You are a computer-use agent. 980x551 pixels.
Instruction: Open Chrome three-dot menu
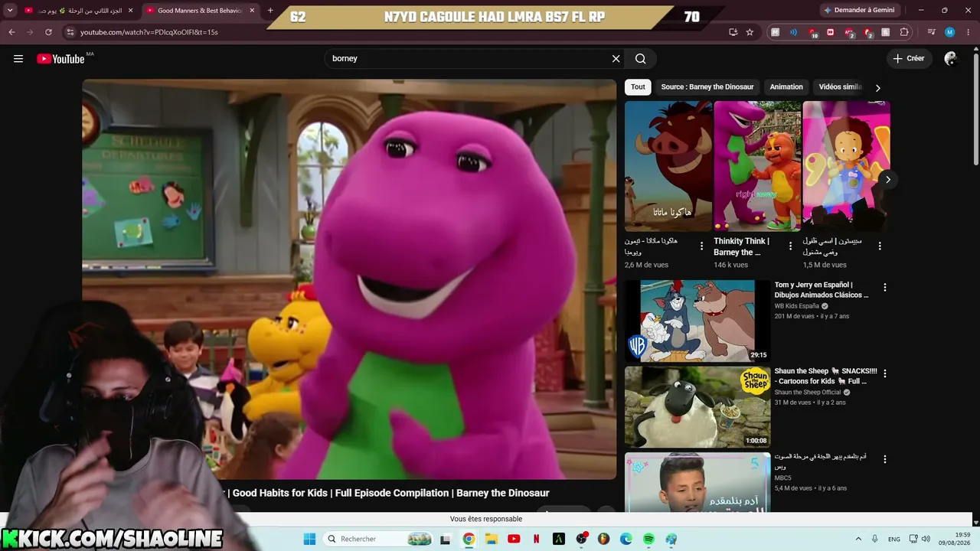[969, 32]
